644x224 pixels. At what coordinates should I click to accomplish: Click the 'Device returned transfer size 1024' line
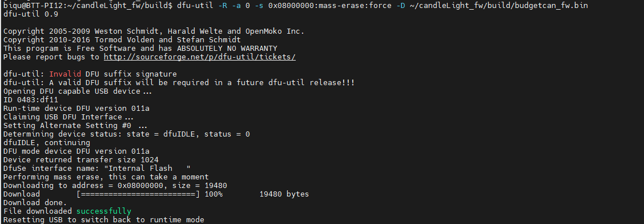pyautogui.click(x=81, y=159)
